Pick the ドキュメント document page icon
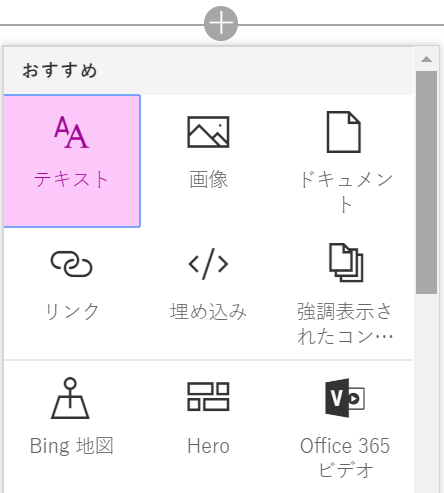 tap(344, 132)
